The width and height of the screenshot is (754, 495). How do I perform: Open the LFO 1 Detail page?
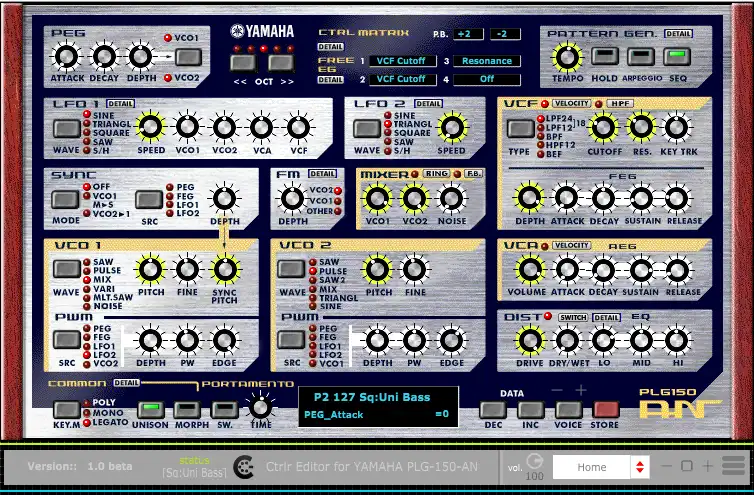121,103
